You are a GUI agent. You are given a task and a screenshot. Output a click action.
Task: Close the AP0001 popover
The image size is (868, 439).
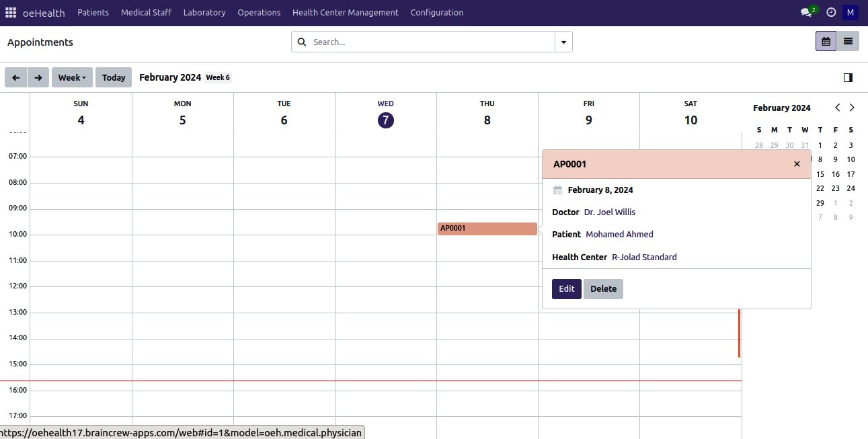pos(797,164)
